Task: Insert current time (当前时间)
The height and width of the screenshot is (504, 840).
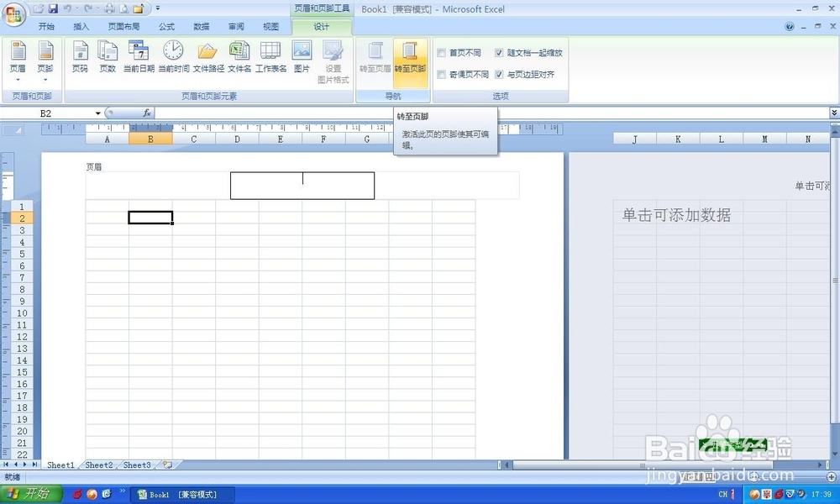Action: pos(174,57)
